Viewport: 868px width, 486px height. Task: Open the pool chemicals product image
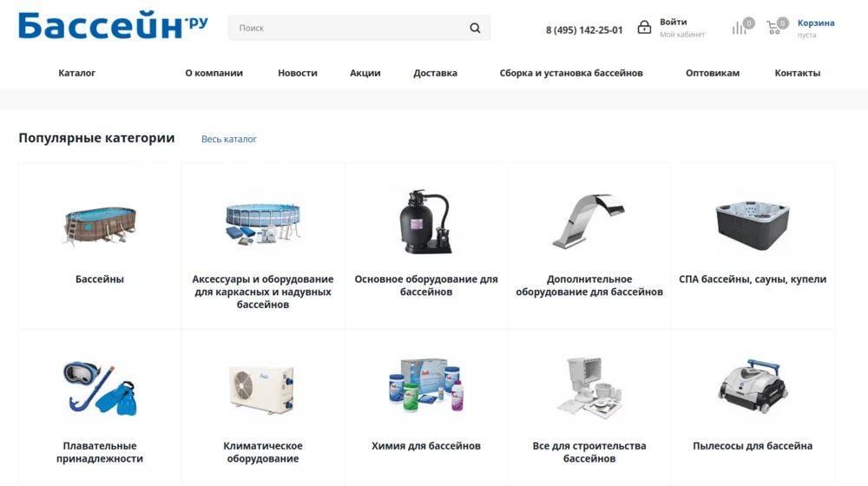point(425,384)
